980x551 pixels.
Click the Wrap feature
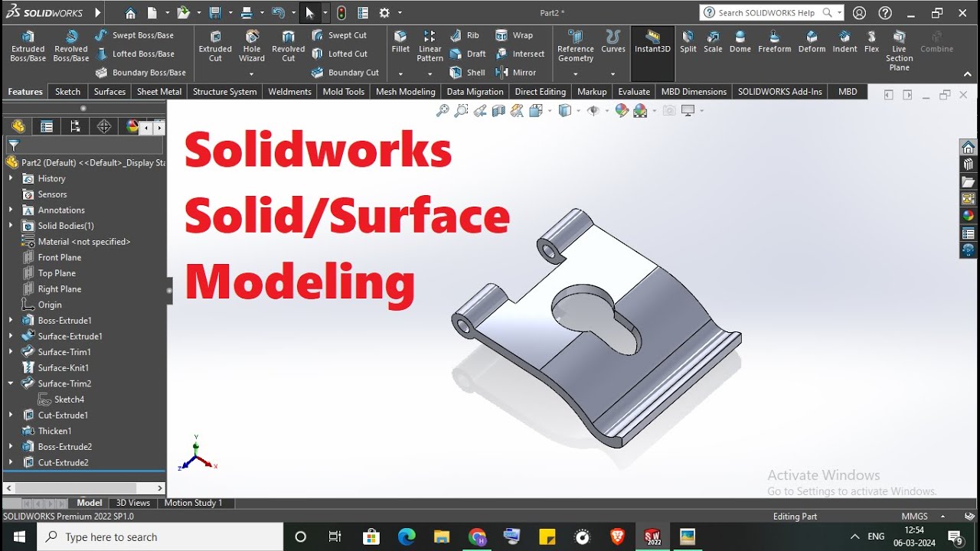(x=514, y=35)
